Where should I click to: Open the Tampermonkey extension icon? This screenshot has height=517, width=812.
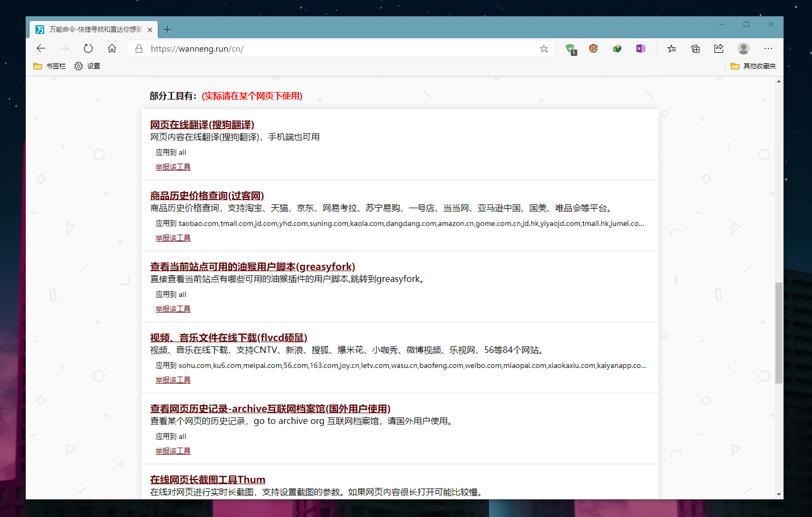(x=593, y=48)
